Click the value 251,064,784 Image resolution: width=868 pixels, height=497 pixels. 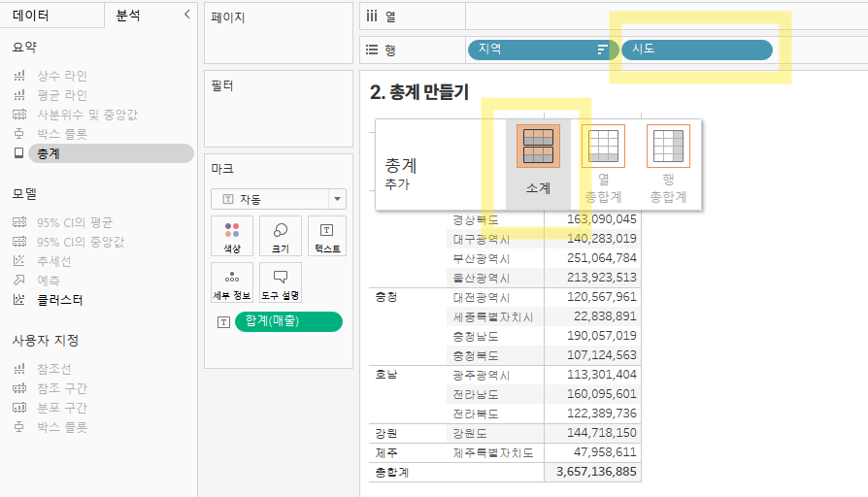tap(602, 258)
